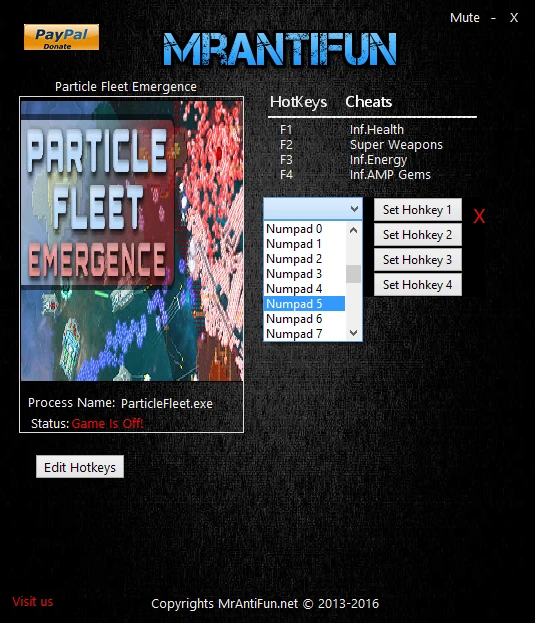Click the Game Is Off! status text

click(x=108, y=424)
